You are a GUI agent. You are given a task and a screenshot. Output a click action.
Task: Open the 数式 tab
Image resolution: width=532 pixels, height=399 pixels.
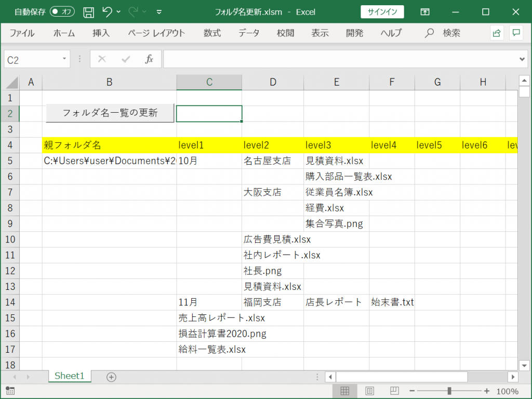212,33
